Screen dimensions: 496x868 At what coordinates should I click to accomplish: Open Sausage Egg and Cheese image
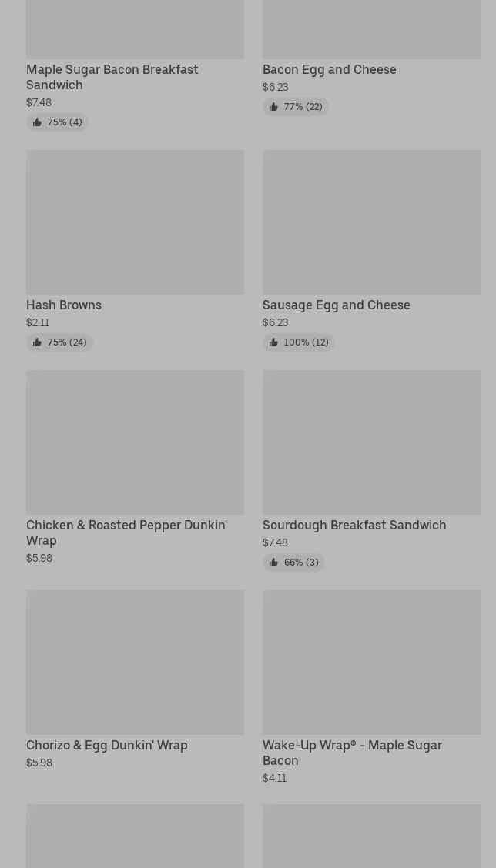tap(371, 222)
